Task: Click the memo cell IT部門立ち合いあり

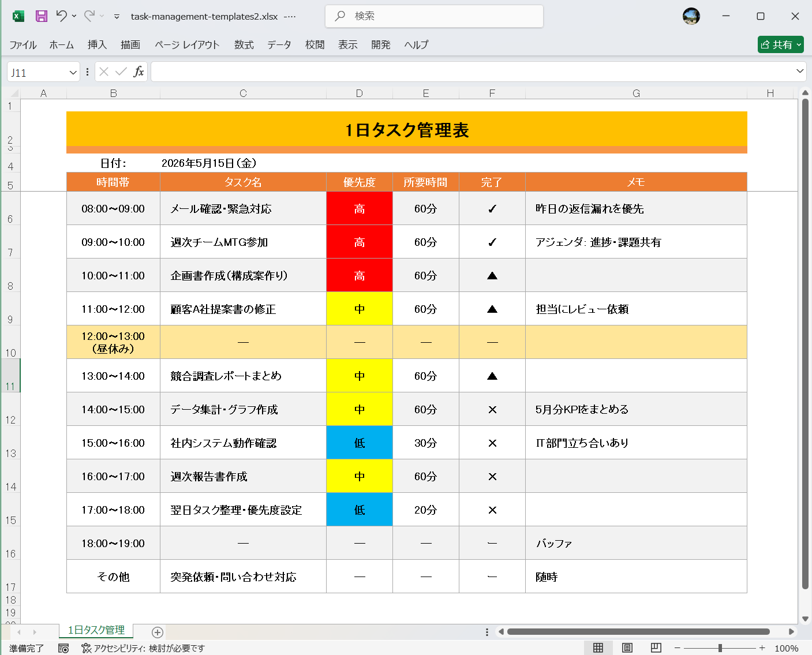Action: click(636, 443)
